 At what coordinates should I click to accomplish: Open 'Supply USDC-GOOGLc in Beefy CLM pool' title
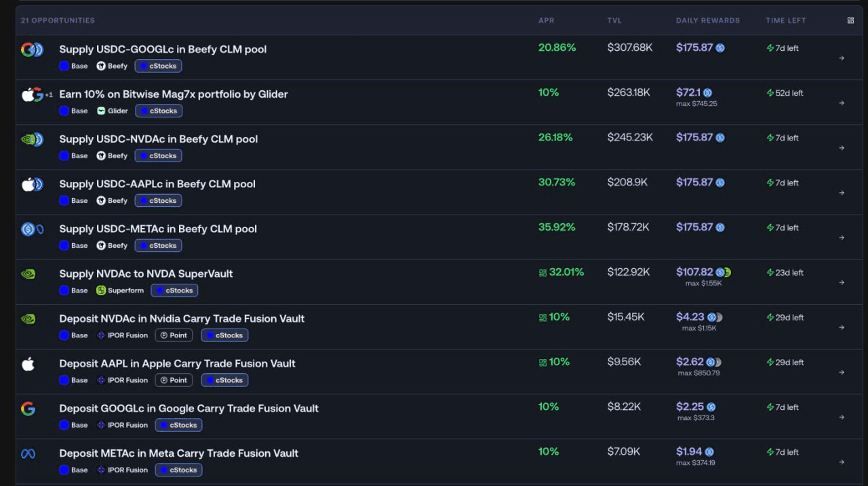click(163, 50)
